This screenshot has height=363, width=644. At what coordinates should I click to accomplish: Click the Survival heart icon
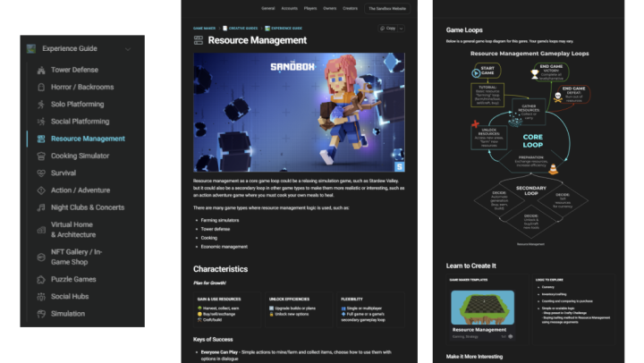pyautogui.click(x=41, y=173)
